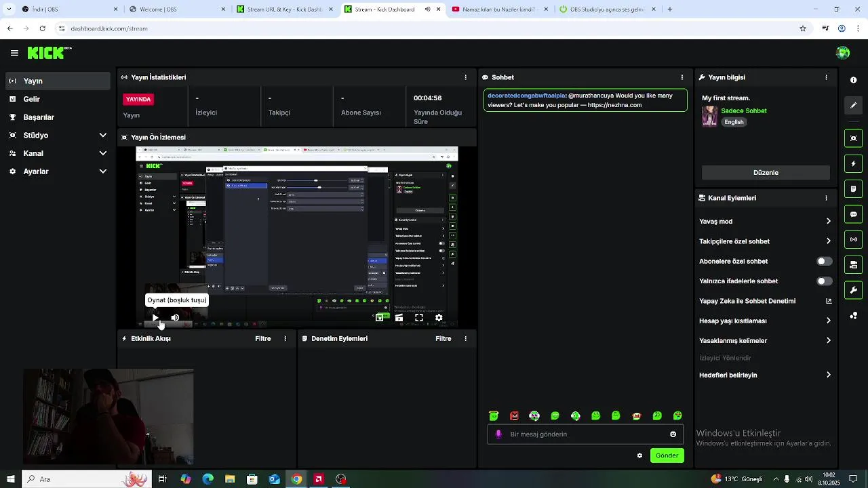Image resolution: width=868 pixels, height=488 pixels.
Task: Open Denetim Eylemleri panel three-dot menu
Action: click(x=465, y=338)
